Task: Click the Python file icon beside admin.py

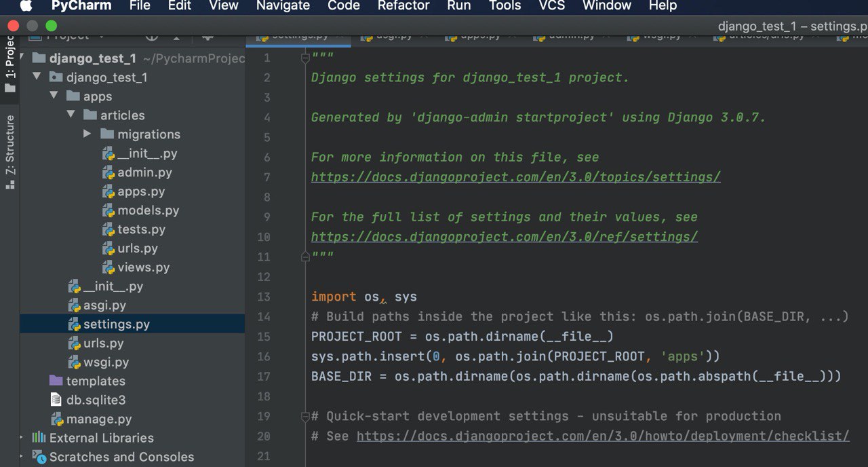Action: coord(108,172)
